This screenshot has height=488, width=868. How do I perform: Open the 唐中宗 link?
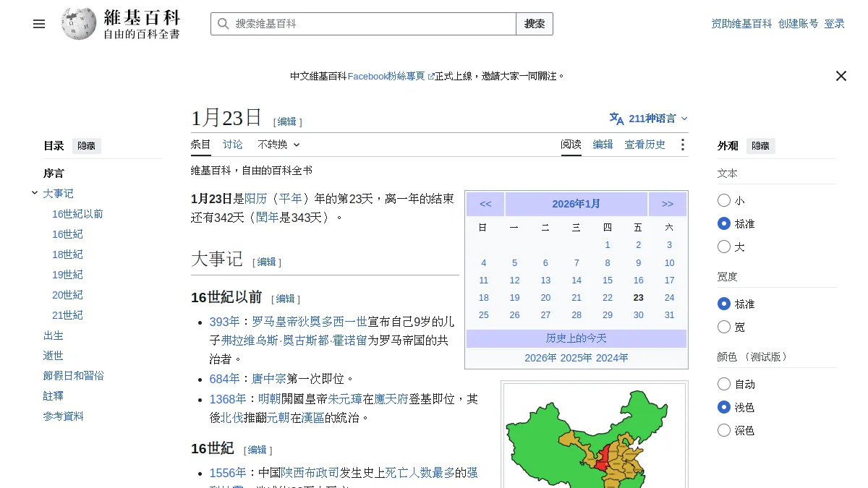(x=269, y=378)
